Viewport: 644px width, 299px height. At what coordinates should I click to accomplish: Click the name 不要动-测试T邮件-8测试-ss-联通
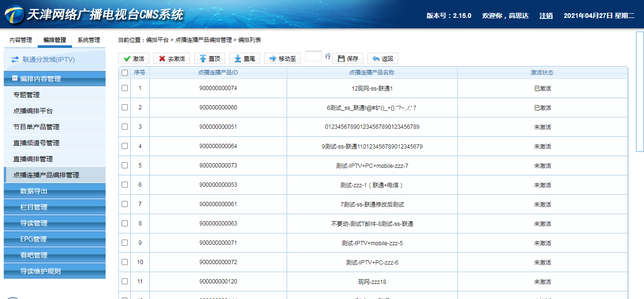pos(372,224)
